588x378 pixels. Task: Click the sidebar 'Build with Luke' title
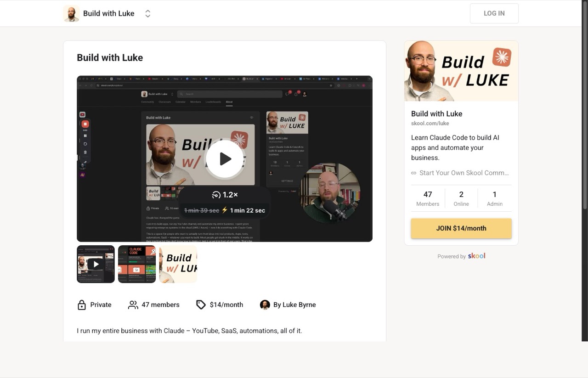[x=437, y=114]
